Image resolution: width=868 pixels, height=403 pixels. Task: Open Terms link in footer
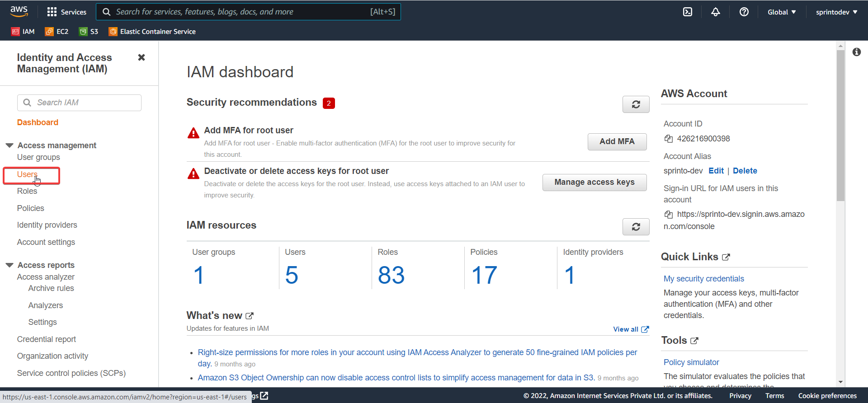coord(774,396)
